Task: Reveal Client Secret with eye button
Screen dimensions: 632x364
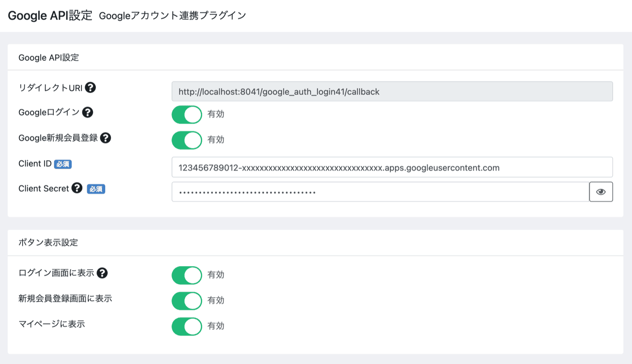Action: coord(601,192)
